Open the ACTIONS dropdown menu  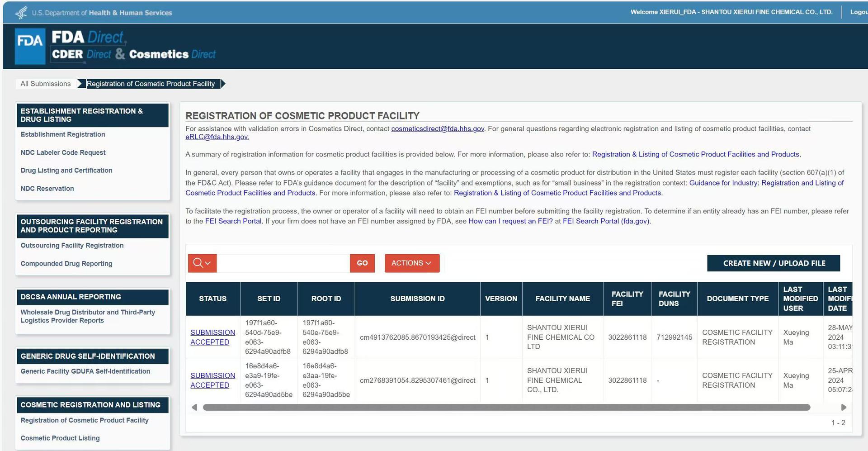pyautogui.click(x=412, y=263)
